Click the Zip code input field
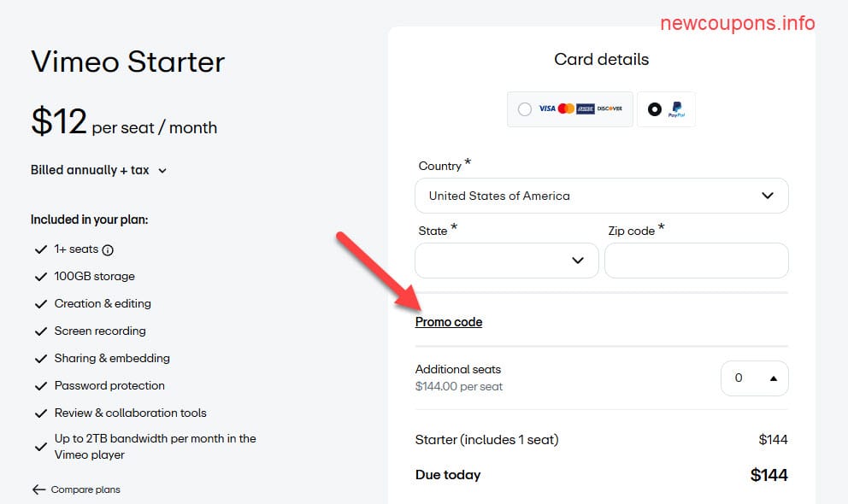The image size is (848, 504). tap(696, 261)
